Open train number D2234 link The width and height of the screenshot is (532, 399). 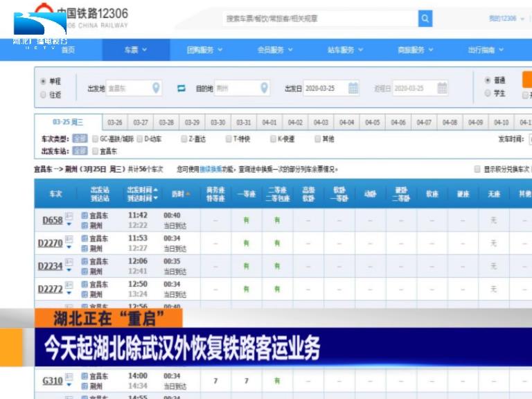click(50, 266)
